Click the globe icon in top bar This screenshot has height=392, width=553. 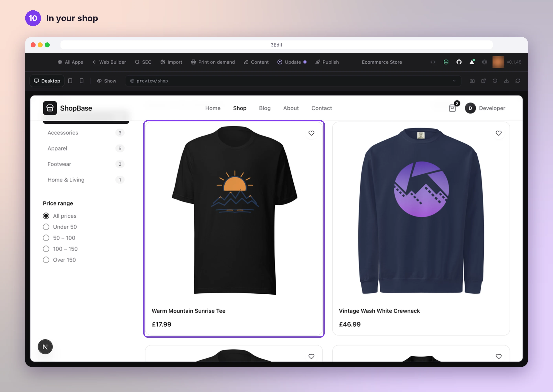(x=484, y=62)
